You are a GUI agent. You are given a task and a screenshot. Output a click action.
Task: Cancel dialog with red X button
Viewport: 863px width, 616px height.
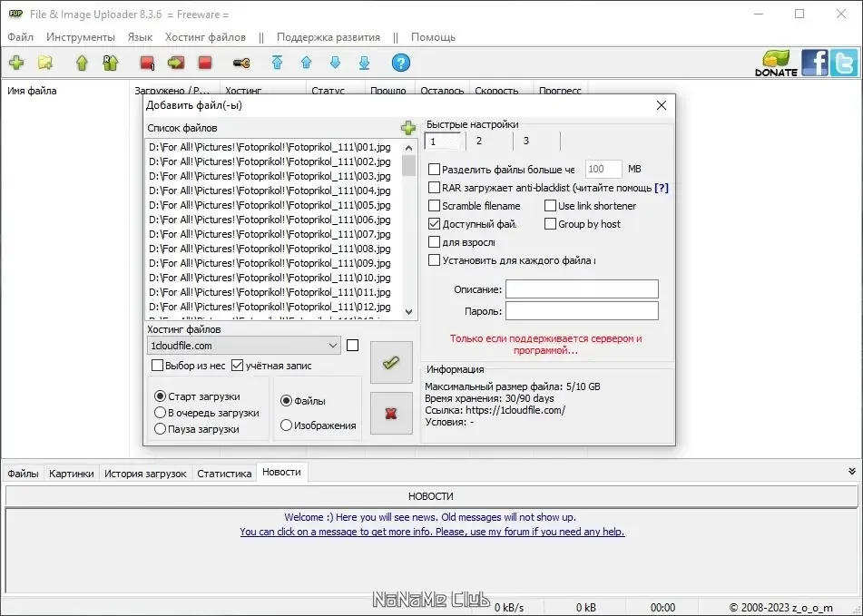[x=391, y=413]
